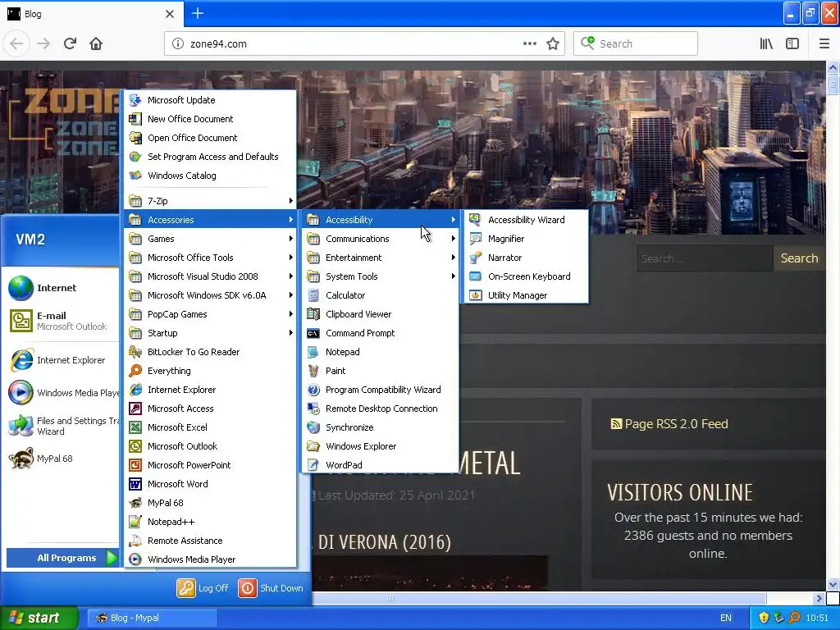Screen dimensions: 840x630
Task: Choose New Office Document
Action: 211,119
